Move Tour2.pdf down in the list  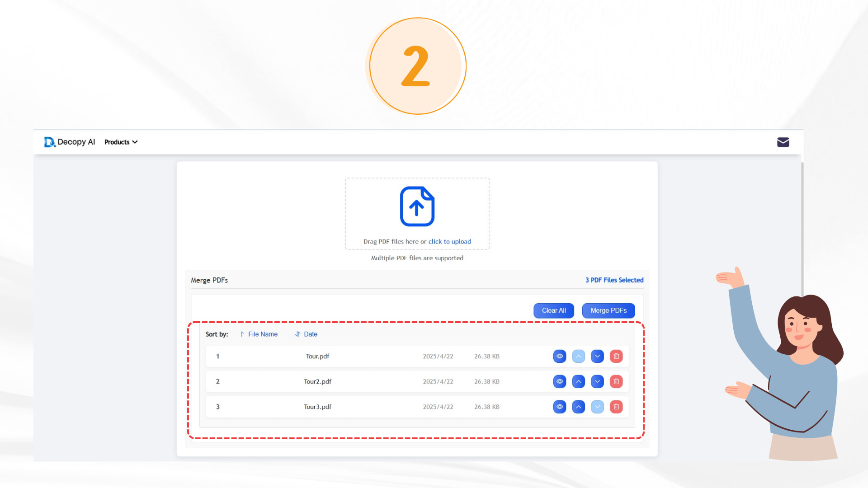(x=597, y=382)
